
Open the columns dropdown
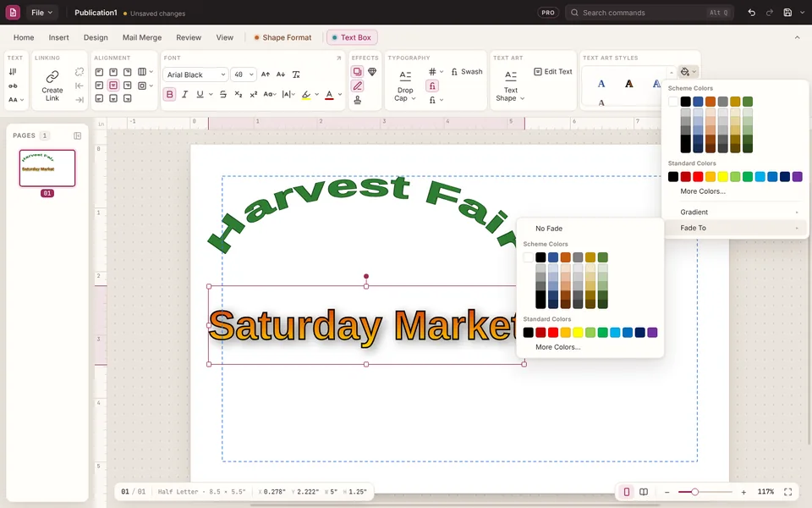tap(145, 72)
